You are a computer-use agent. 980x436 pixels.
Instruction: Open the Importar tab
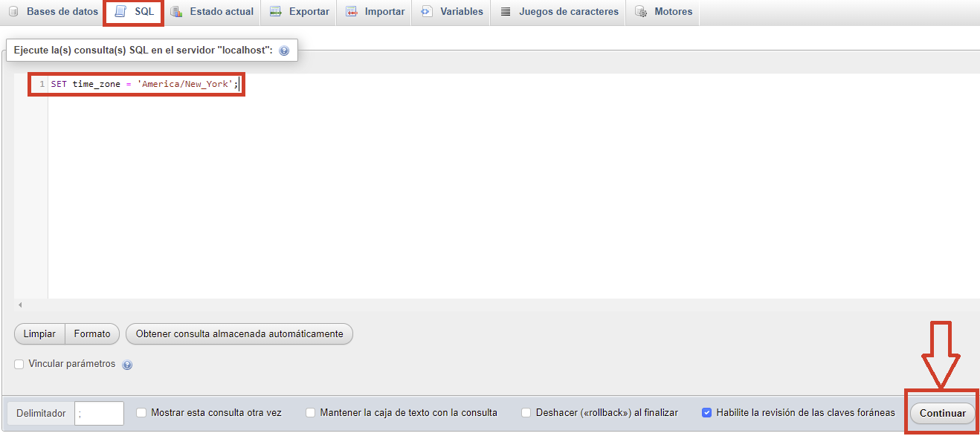pyautogui.click(x=375, y=12)
